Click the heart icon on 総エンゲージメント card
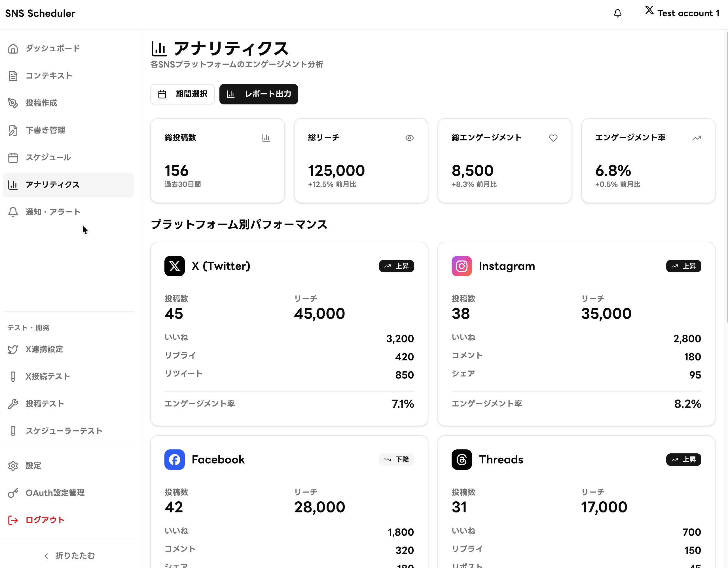This screenshot has height=568, width=728. click(553, 138)
